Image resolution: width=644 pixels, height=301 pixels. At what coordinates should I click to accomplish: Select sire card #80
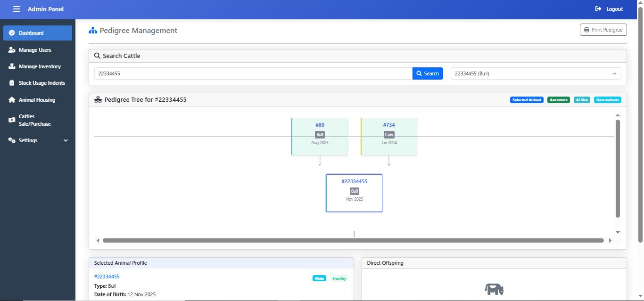tap(320, 137)
